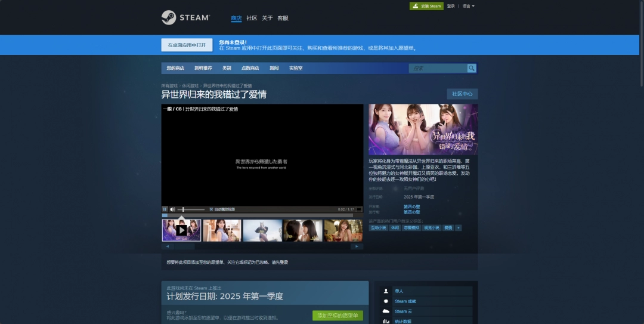Viewport: 644px width, 324px height.
Task: Open the 语言 language dropdown
Action: (x=468, y=6)
